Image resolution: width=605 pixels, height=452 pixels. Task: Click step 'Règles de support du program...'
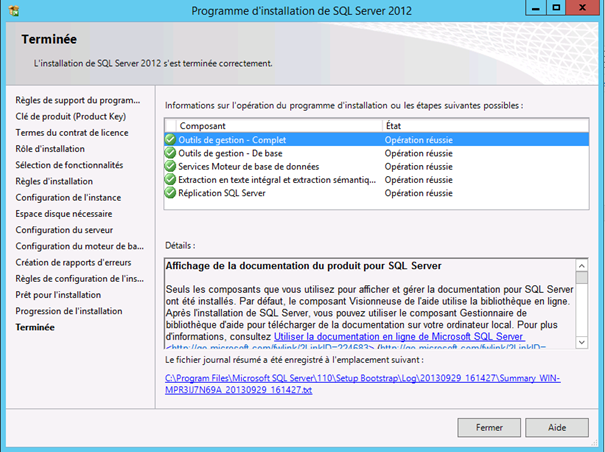click(78, 100)
